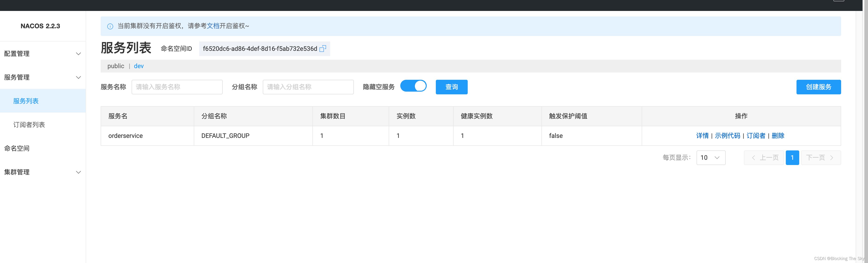Switch to the public namespace tab
This screenshot has width=868, height=263.
point(116,66)
